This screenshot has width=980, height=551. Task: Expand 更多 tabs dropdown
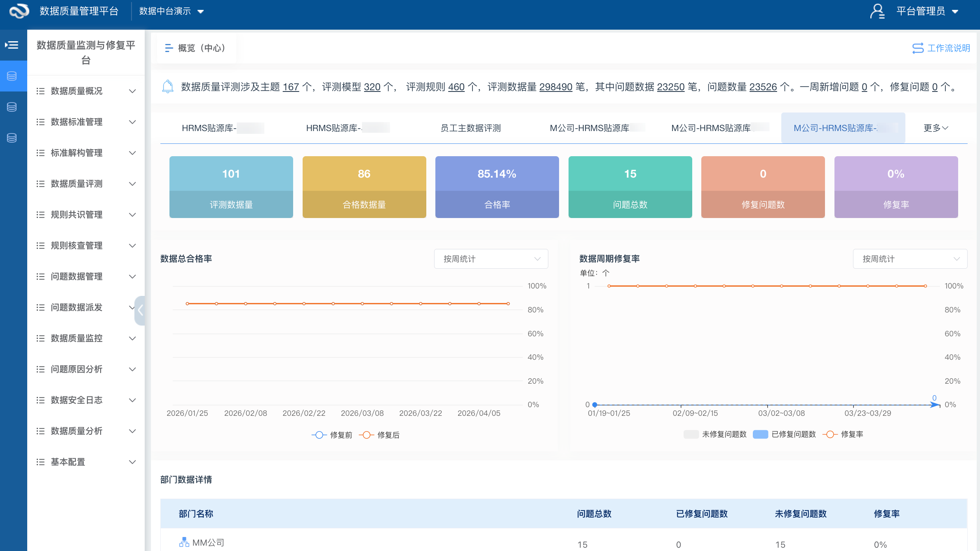(x=935, y=128)
